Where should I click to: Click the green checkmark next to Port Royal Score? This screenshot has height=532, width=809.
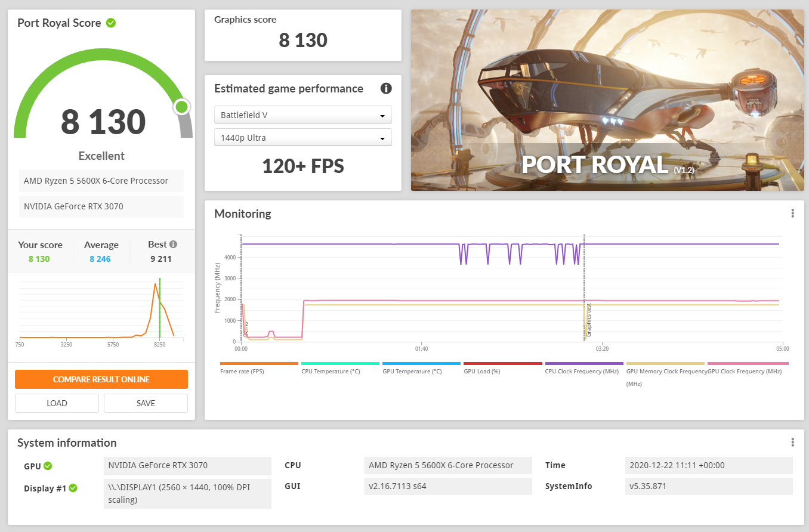[x=111, y=23]
